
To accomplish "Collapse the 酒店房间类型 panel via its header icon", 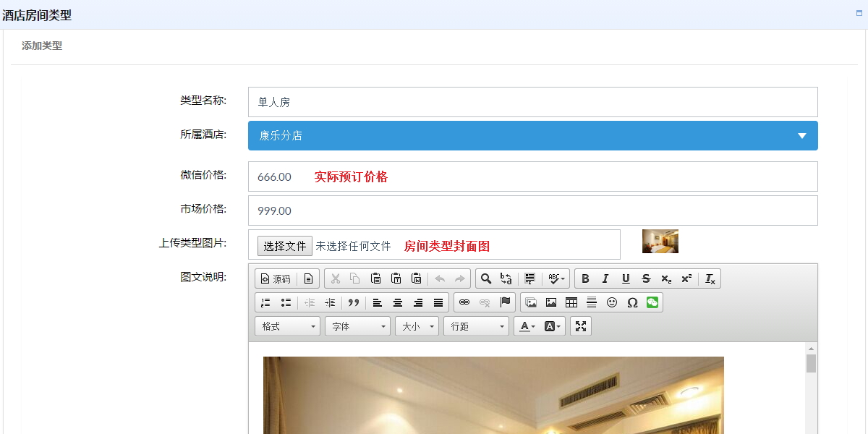I will pos(859,13).
